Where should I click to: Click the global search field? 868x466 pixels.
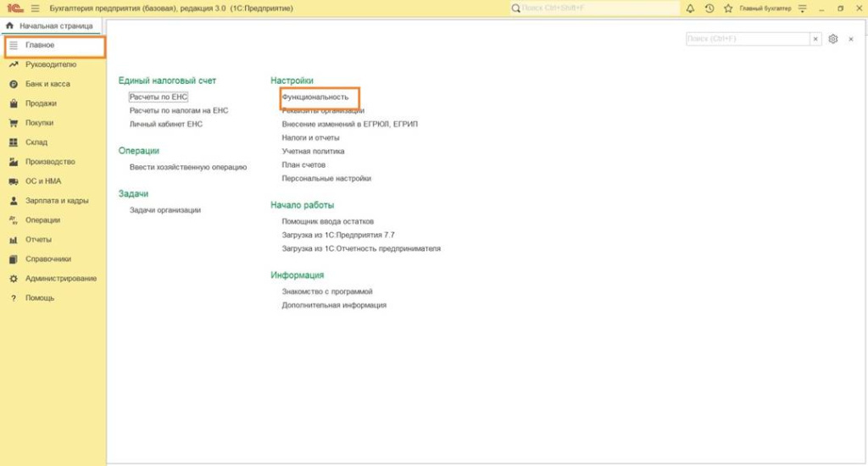pyautogui.click(x=594, y=8)
